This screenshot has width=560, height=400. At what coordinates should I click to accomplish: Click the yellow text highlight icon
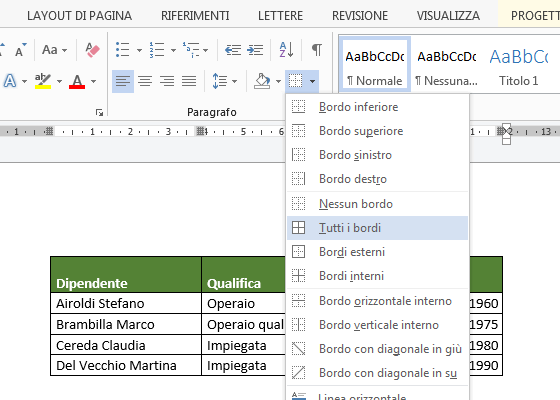pyautogui.click(x=43, y=81)
